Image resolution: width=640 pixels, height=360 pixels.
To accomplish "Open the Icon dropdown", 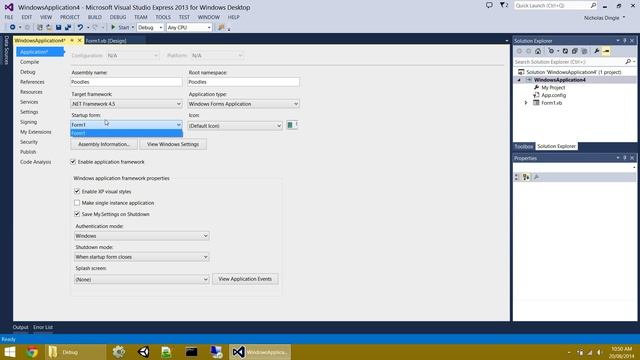I will 235,126.
